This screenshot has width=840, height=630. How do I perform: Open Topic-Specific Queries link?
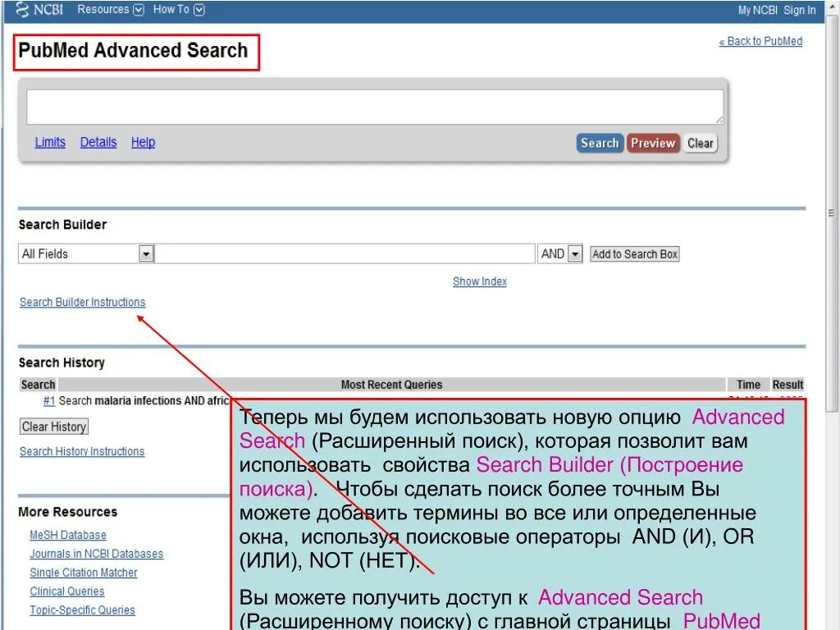[x=83, y=610]
